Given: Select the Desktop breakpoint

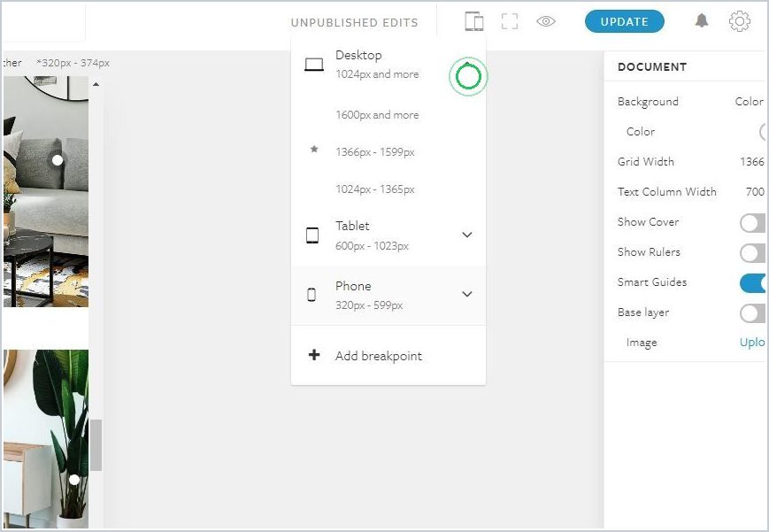Looking at the screenshot, I should coord(388,65).
